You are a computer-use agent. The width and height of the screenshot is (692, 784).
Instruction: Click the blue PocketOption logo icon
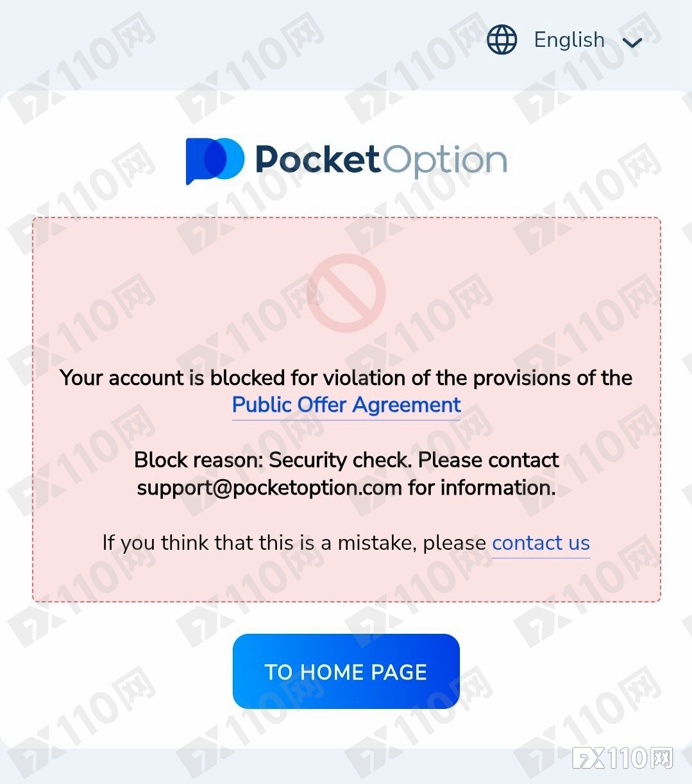tap(215, 160)
